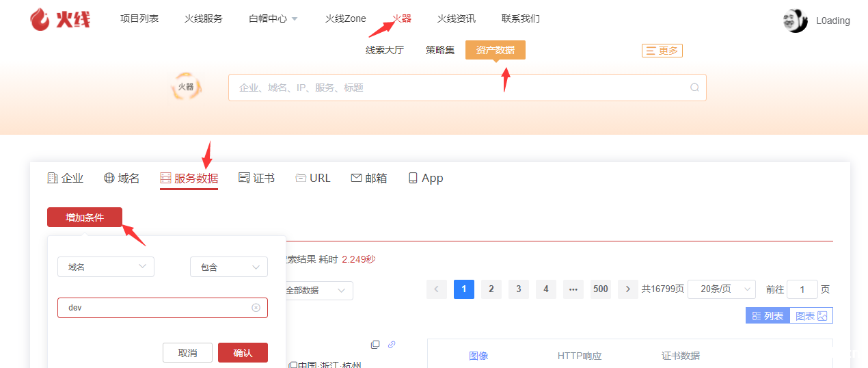Open the 域名 field dropdown
Viewport: 868px width, 368px height.
tap(106, 267)
